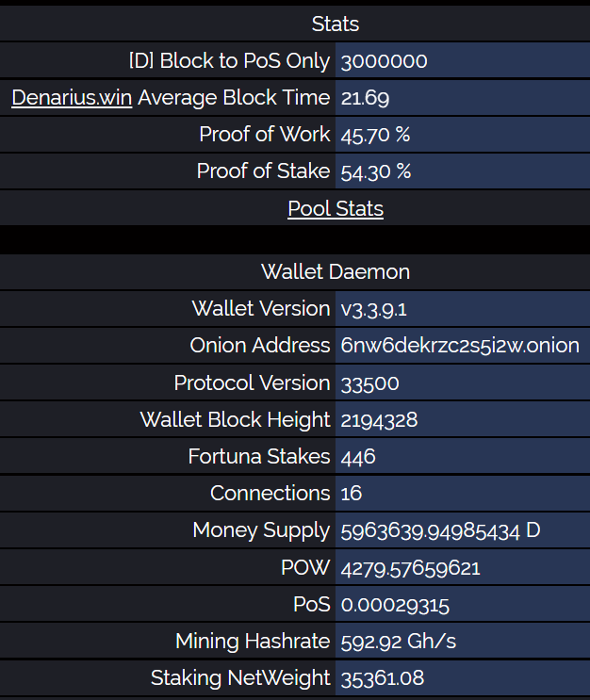Click the PoS value 0.00029315

tap(395, 604)
